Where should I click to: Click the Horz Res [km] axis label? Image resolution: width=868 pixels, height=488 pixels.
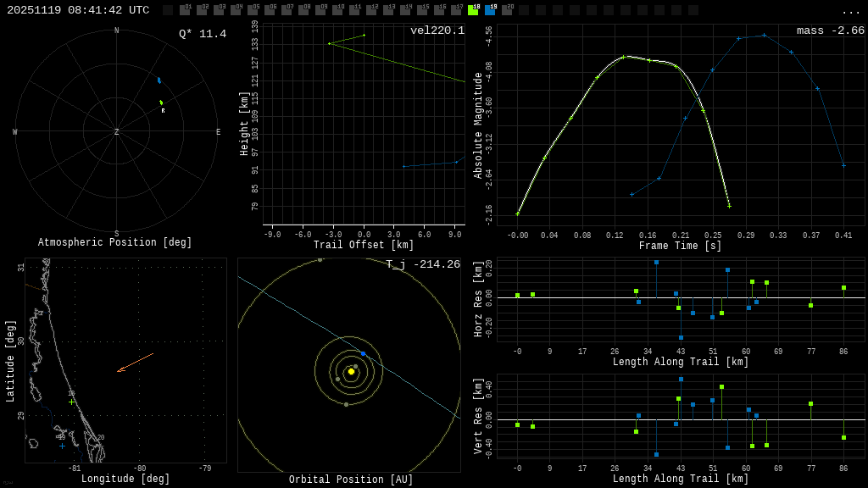(478, 299)
